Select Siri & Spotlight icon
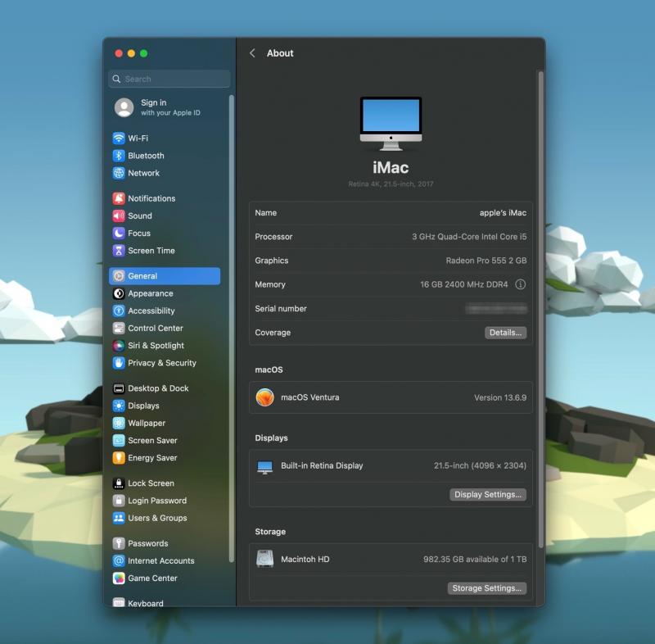 click(x=119, y=345)
